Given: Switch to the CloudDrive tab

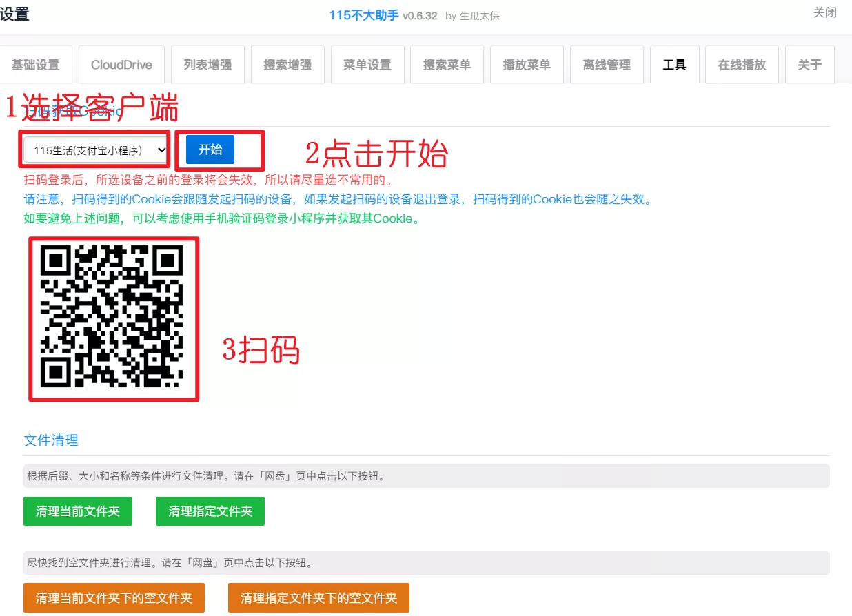Looking at the screenshot, I should tap(121, 65).
